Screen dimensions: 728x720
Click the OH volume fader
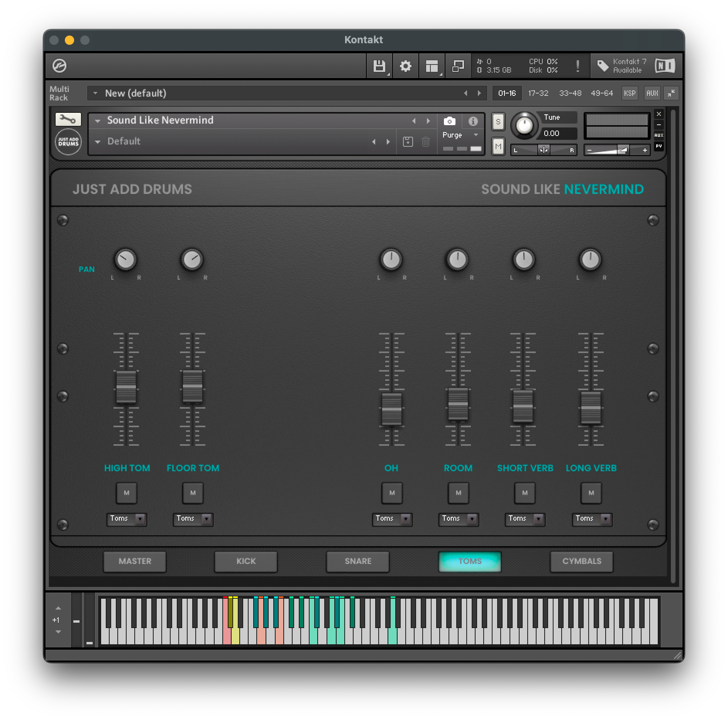coord(391,409)
